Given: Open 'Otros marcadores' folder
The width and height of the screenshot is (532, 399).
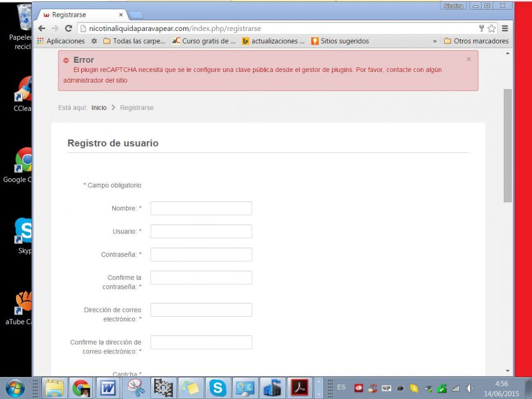Looking at the screenshot, I should pos(476,41).
